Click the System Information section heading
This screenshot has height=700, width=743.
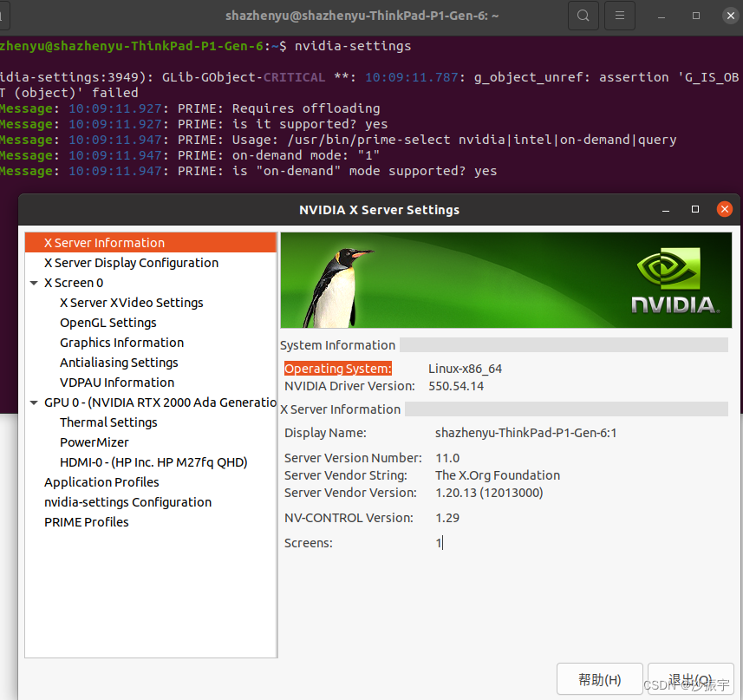click(x=337, y=345)
